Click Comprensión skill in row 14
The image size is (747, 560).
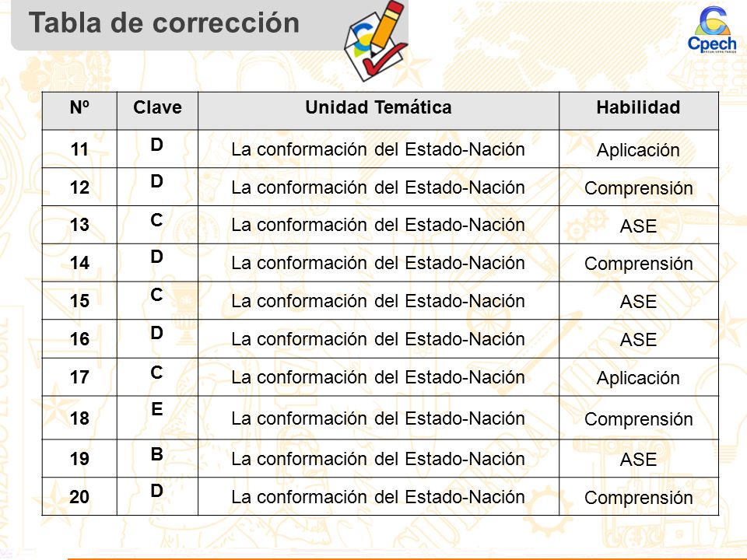click(638, 264)
